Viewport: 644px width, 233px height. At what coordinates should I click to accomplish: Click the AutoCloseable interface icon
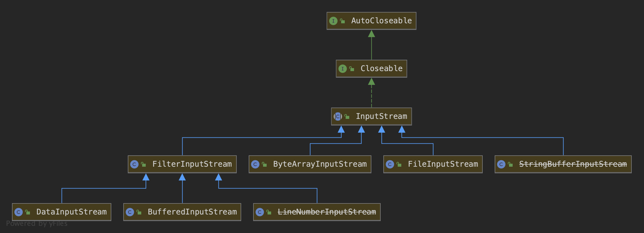click(x=333, y=21)
